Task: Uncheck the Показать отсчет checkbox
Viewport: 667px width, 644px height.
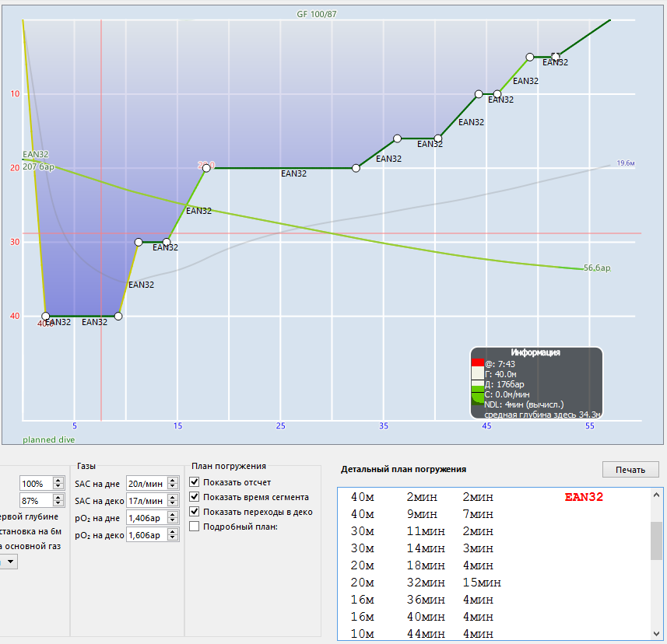Action: (195, 482)
